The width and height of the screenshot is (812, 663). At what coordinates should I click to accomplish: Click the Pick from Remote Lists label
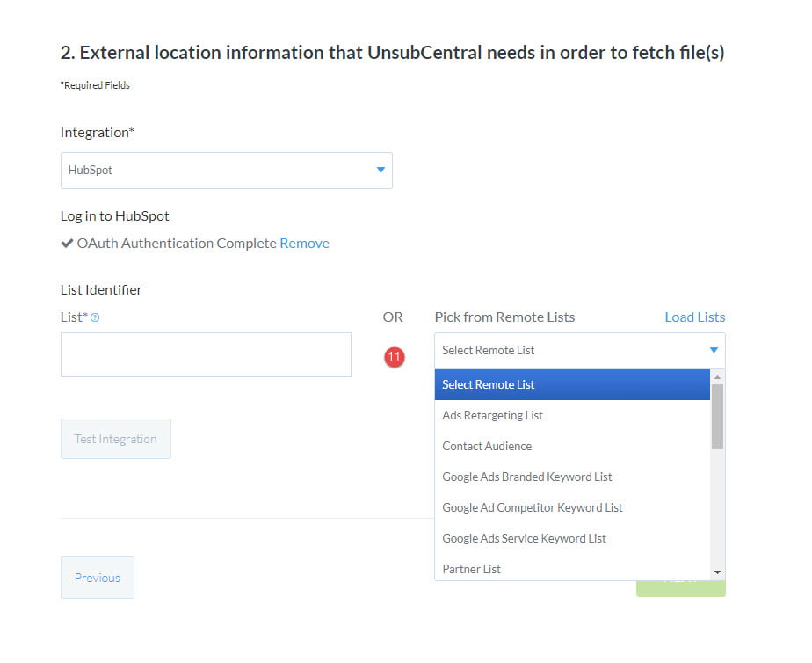[x=505, y=317]
